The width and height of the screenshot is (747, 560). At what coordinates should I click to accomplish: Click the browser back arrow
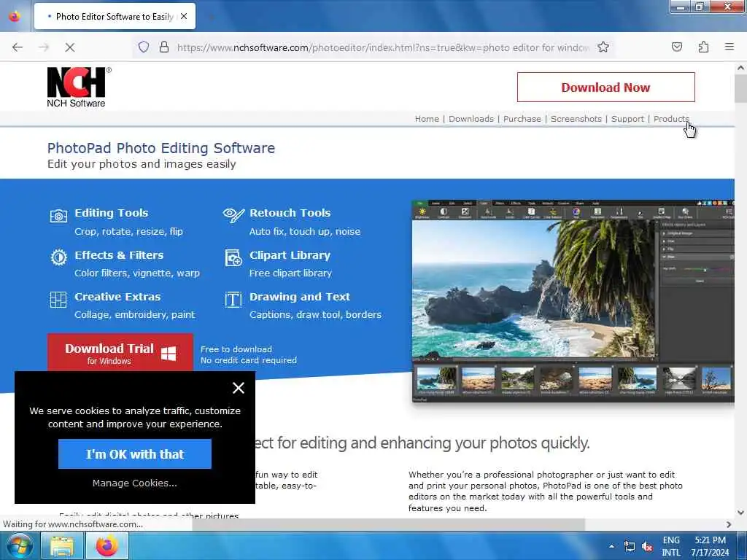(18, 47)
